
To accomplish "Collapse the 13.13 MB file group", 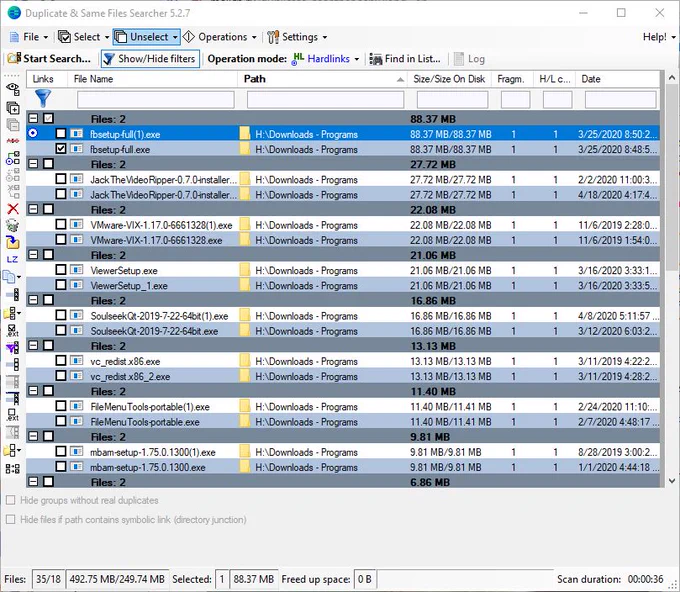I will [x=33, y=346].
